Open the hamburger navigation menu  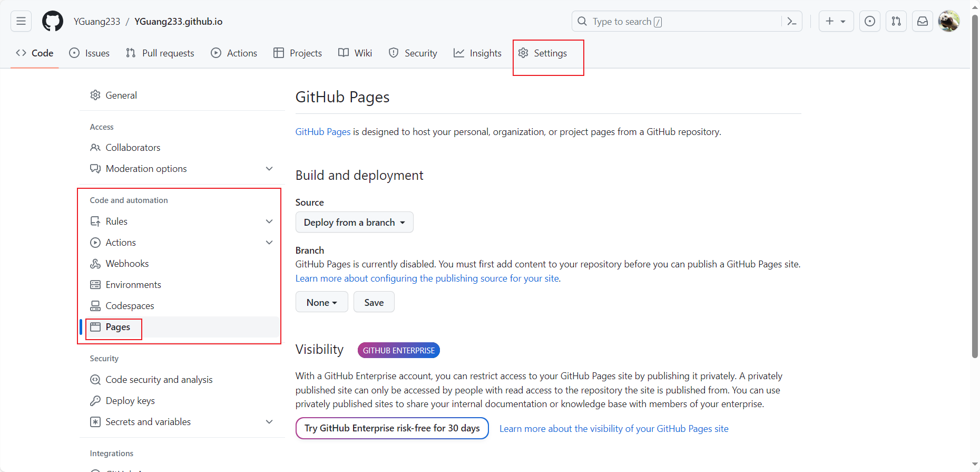pos(21,21)
